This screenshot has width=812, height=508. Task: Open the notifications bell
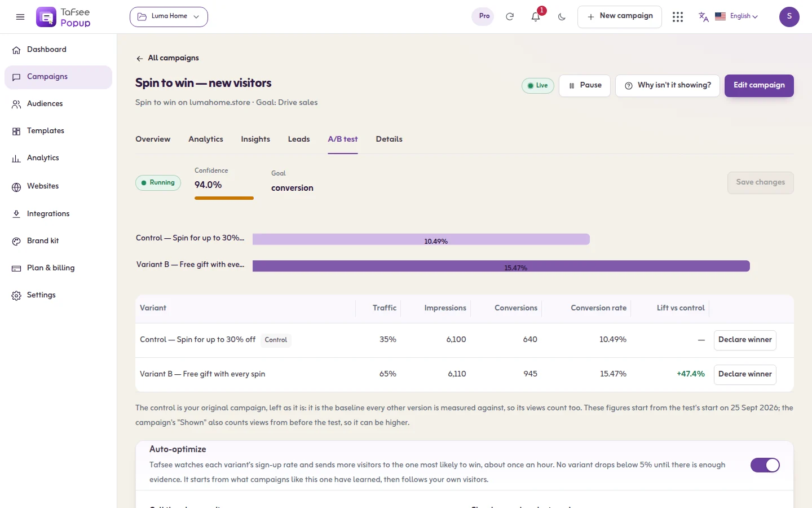point(536,17)
